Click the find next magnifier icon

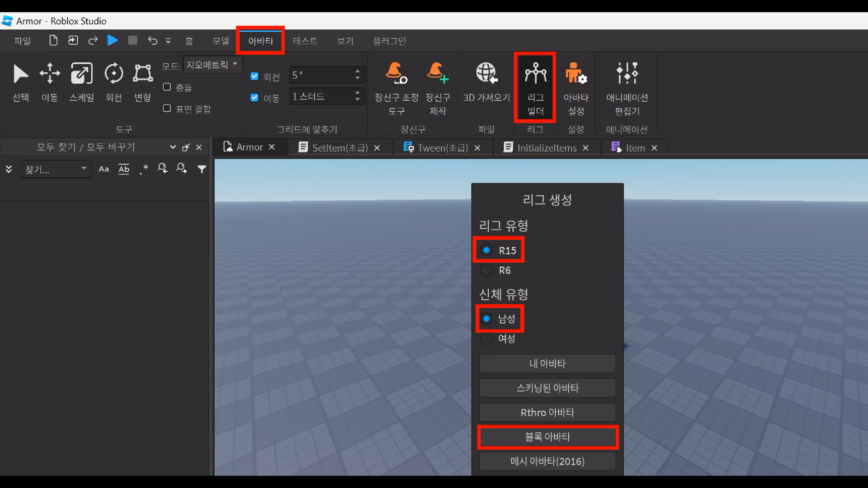[181, 169]
